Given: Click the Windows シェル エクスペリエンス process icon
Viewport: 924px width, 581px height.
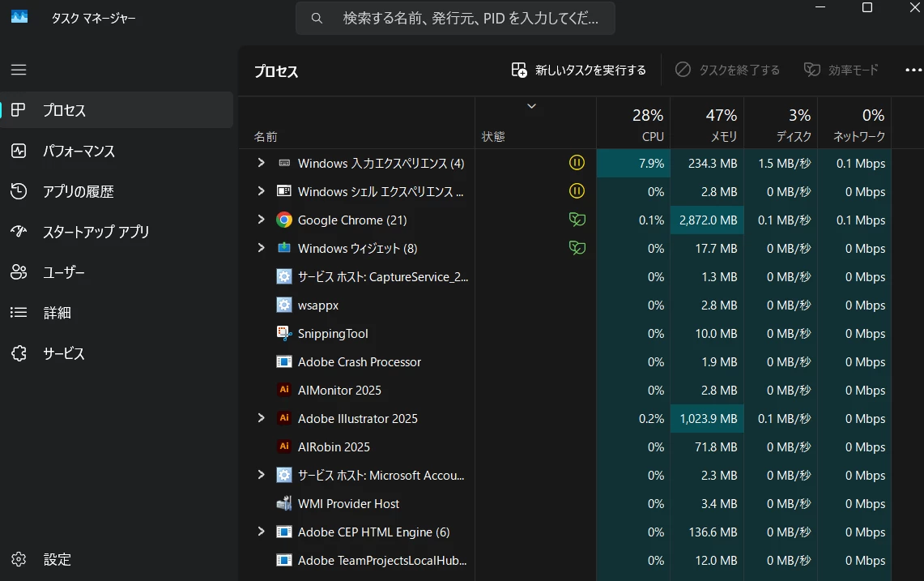Looking at the screenshot, I should click(284, 191).
